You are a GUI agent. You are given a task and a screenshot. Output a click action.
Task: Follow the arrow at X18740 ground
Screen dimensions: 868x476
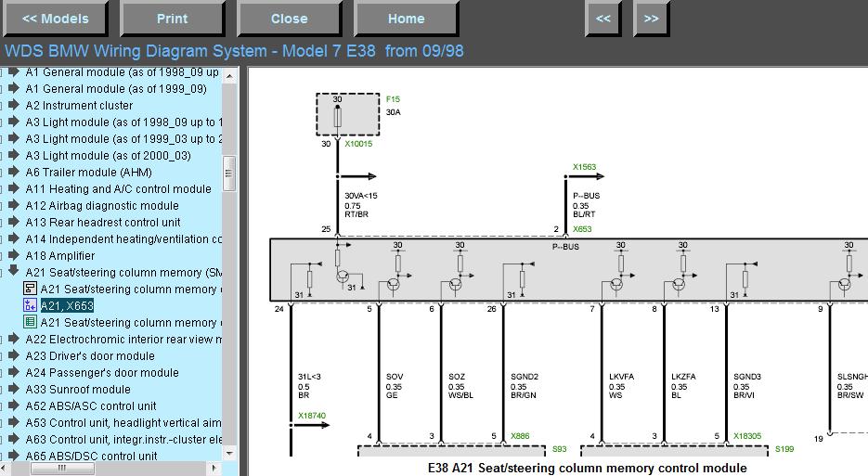[x=311, y=425]
